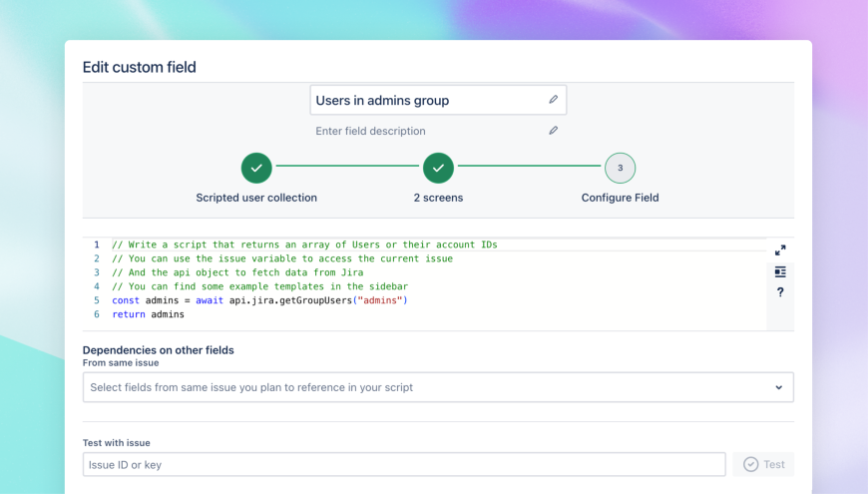Open the example templates sidebar icon
The height and width of the screenshot is (494, 868).
780,271
